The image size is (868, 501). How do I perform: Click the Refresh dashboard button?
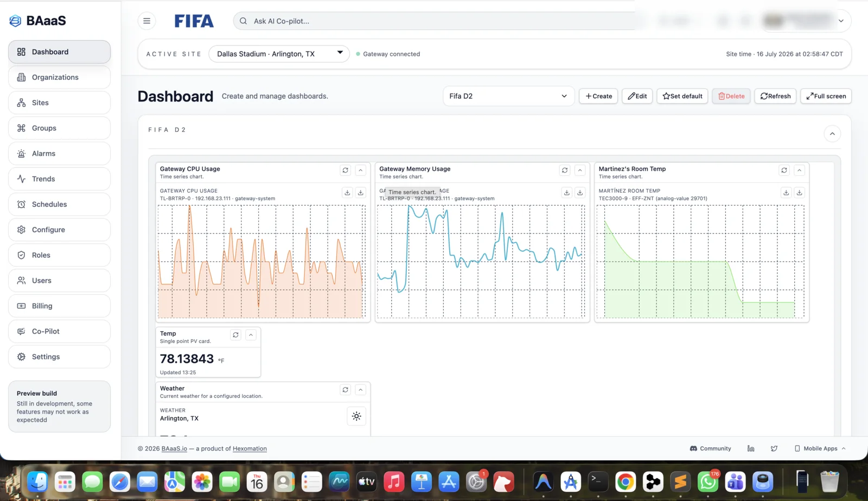pos(775,96)
